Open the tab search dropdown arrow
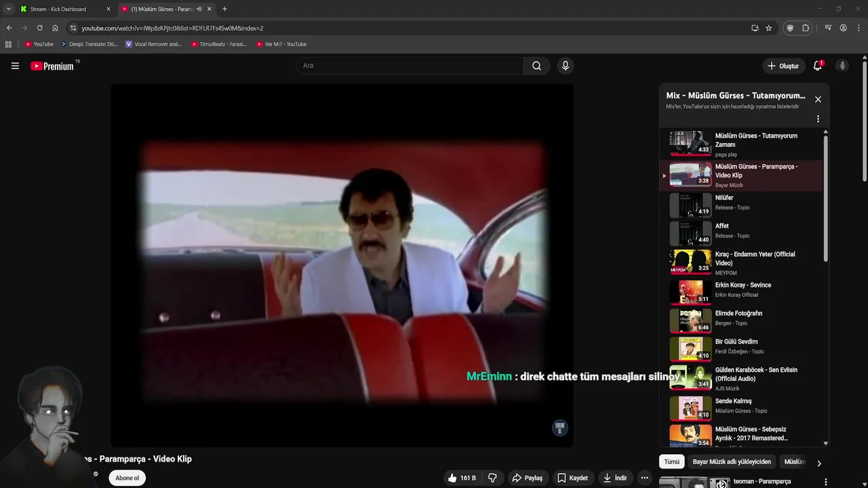 pos(8,9)
